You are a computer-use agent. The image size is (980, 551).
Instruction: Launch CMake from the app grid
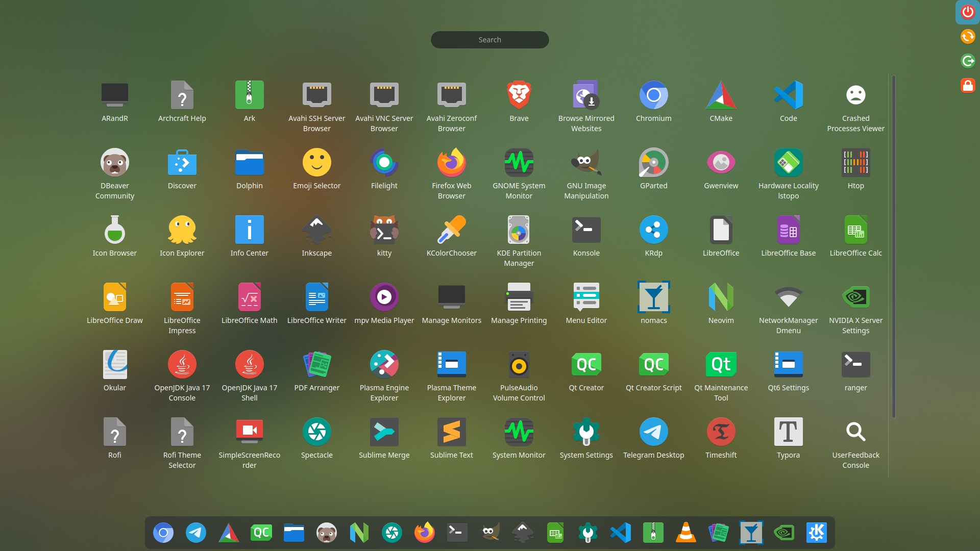pyautogui.click(x=721, y=102)
